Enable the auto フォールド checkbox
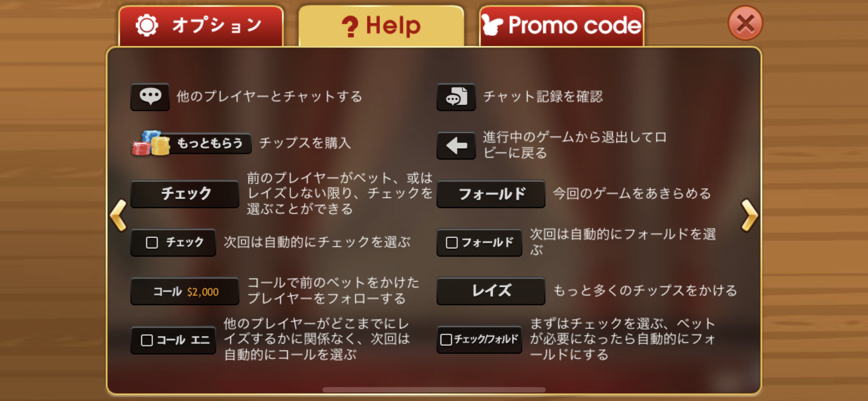The height and width of the screenshot is (401, 868). coord(451,243)
